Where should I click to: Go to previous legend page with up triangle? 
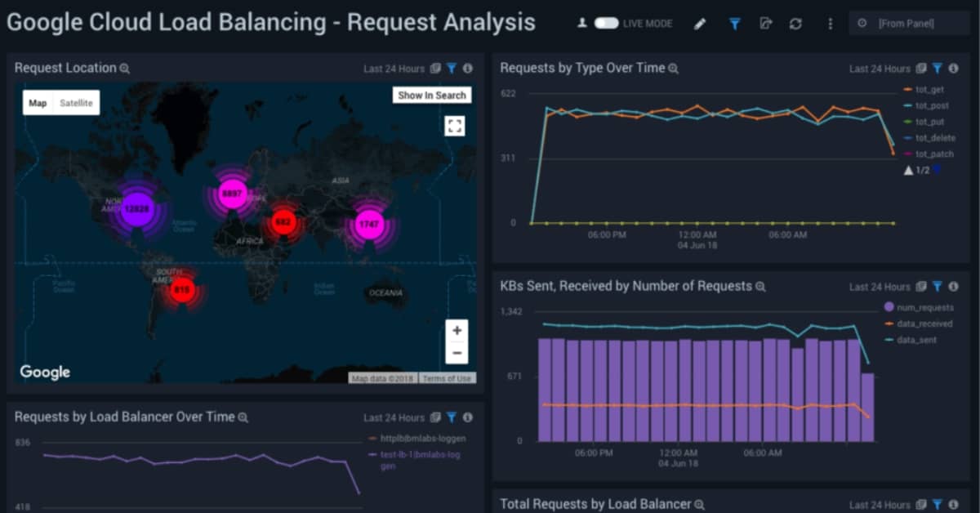(x=907, y=170)
